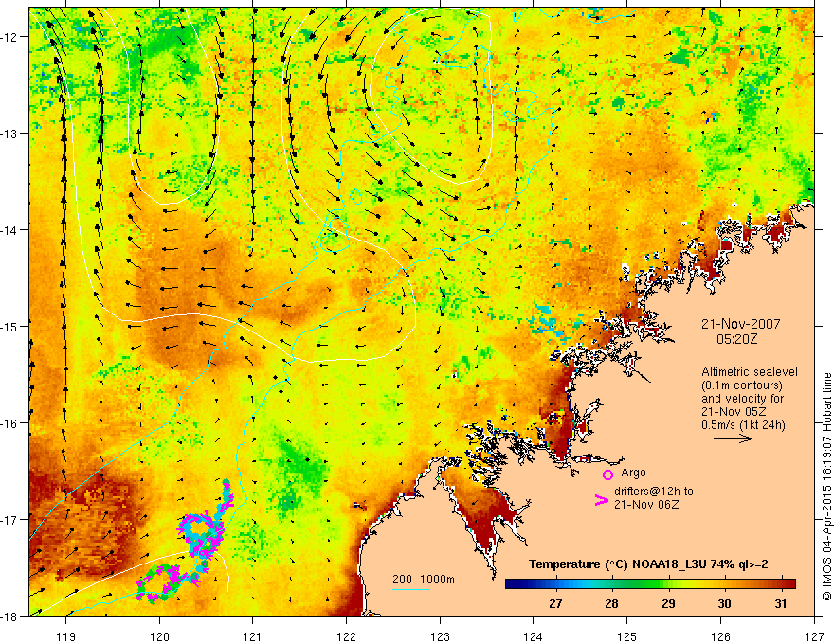Click latitude axis label -18

[x=9, y=617]
